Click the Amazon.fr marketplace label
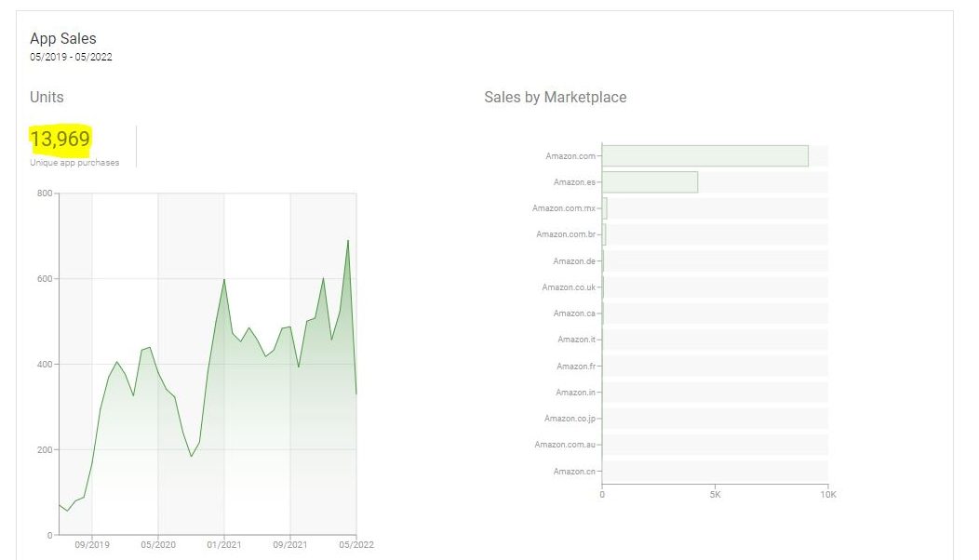This screenshot has width=979, height=560. click(x=576, y=367)
